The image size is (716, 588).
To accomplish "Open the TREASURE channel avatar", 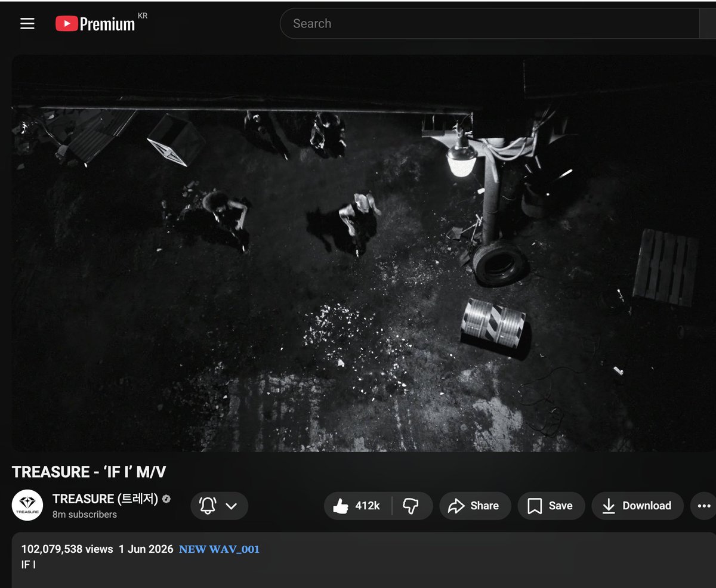I will coord(27,505).
